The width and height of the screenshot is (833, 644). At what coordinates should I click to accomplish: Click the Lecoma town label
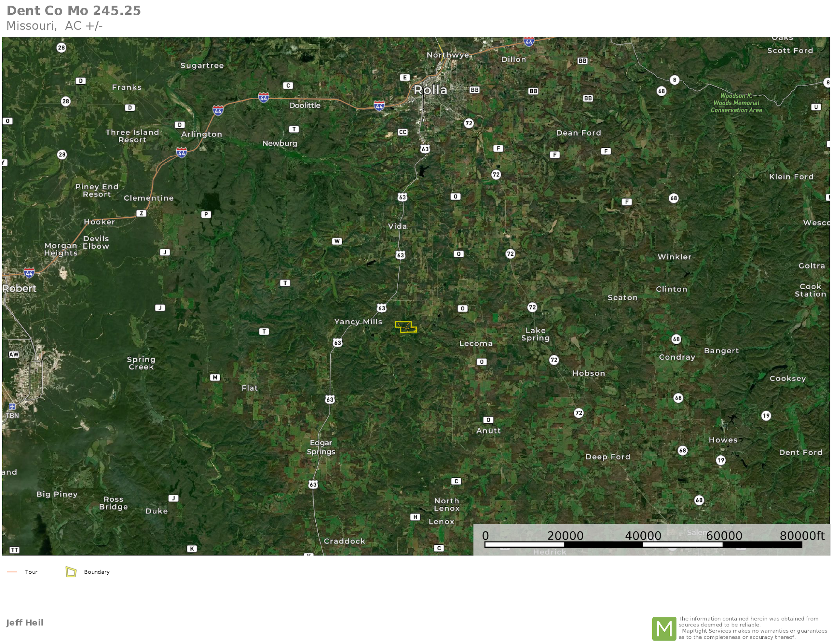point(476,343)
